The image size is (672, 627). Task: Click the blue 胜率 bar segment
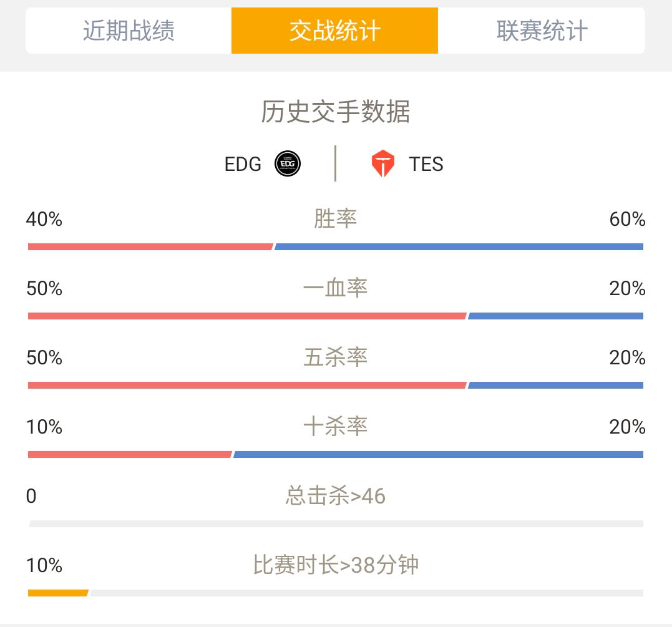click(459, 246)
